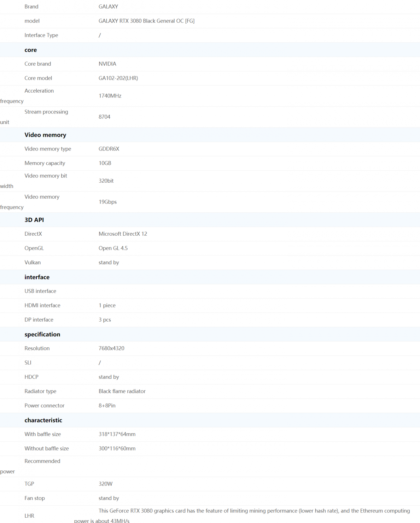This screenshot has width=420, height=523.
Task: Click the 10GB memory capacity value
Action: [x=105, y=163]
